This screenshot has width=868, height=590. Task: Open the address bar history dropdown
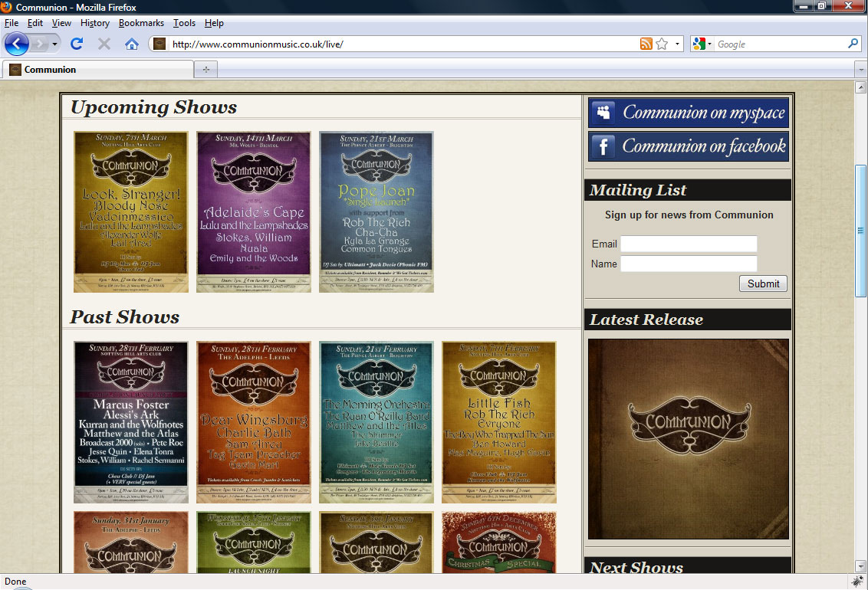click(x=677, y=44)
